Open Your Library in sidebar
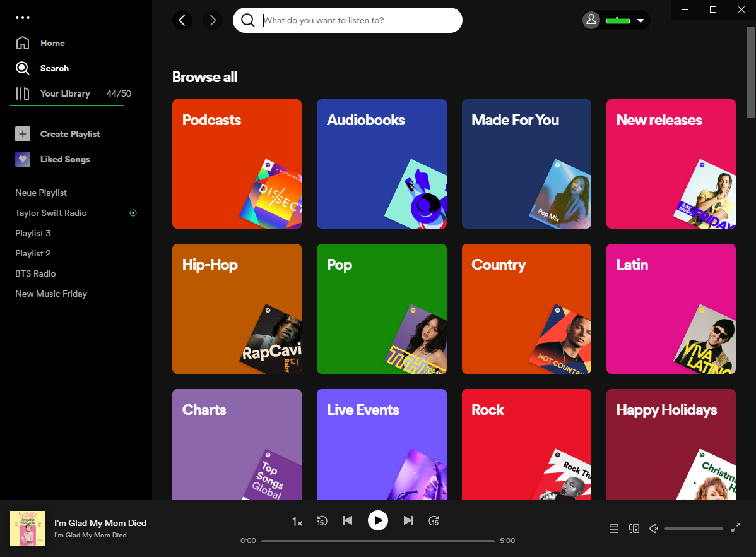The width and height of the screenshot is (756, 557). click(65, 93)
